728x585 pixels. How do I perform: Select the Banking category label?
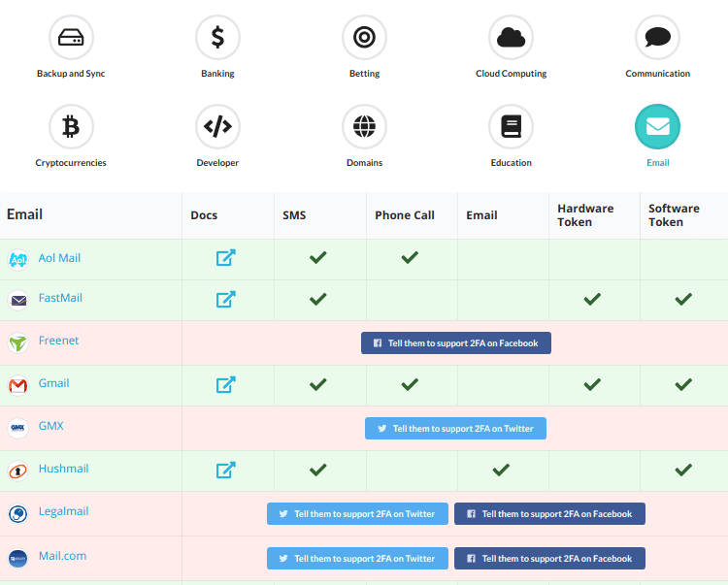click(x=217, y=74)
